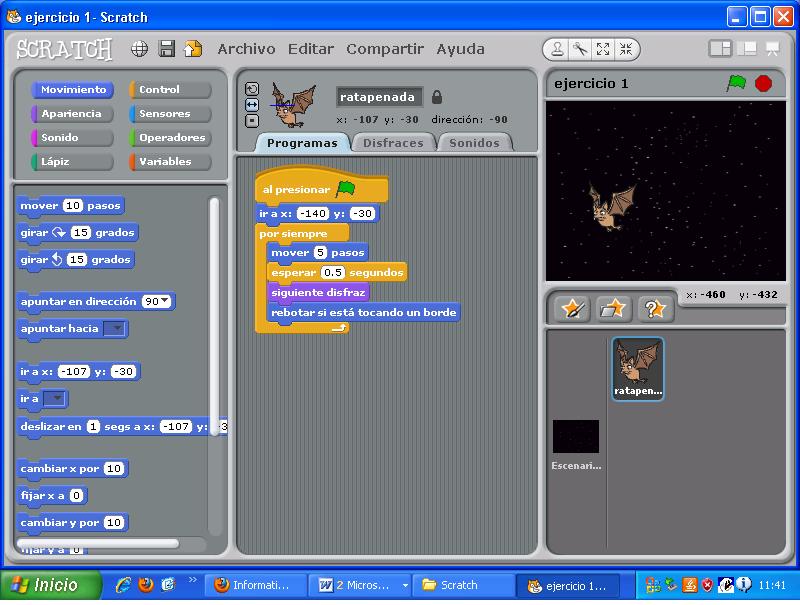
Task: Set rotation style to can rotate
Action: click(x=252, y=88)
